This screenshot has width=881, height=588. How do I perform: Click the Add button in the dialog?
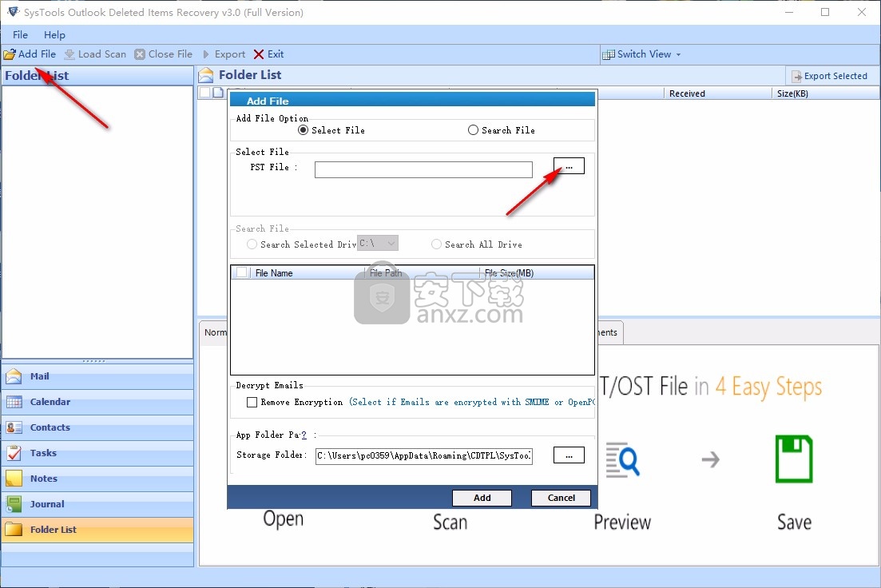click(482, 498)
